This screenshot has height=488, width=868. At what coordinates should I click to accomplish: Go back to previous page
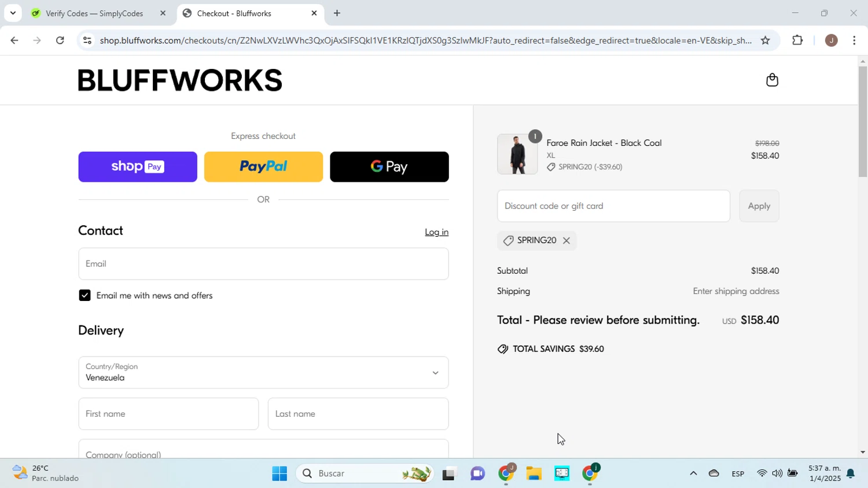click(x=14, y=41)
